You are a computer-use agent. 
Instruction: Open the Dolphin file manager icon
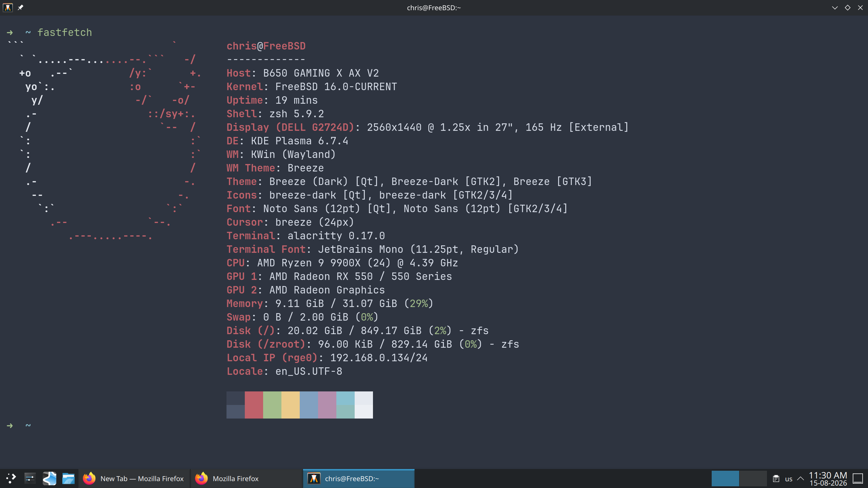(68, 479)
